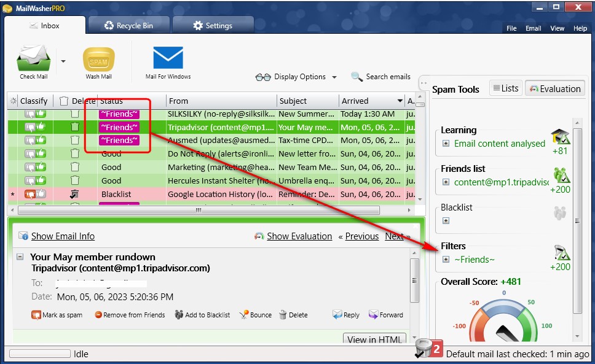This screenshot has height=364, width=595.
Task: Forward the previewed email
Action: tap(386, 315)
